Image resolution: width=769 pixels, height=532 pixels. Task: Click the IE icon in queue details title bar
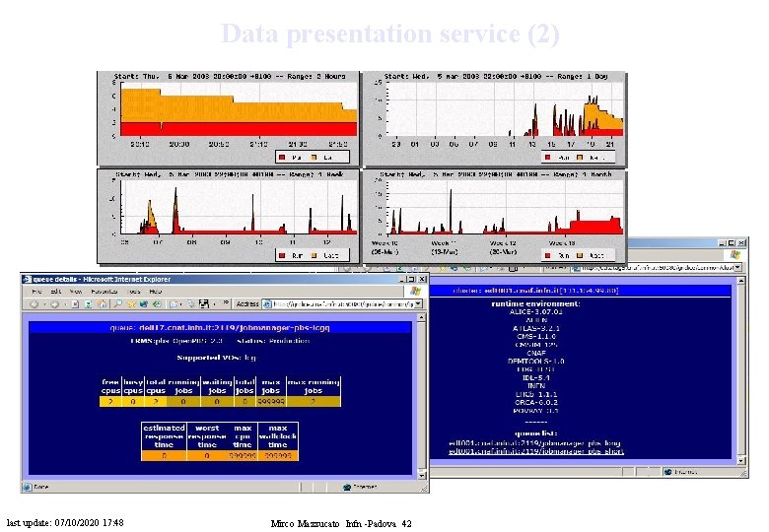tap(27, 279)
